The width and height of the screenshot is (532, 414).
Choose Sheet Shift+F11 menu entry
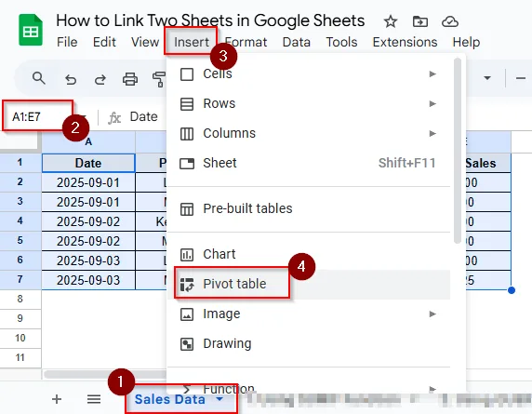[x=309, y=164]
